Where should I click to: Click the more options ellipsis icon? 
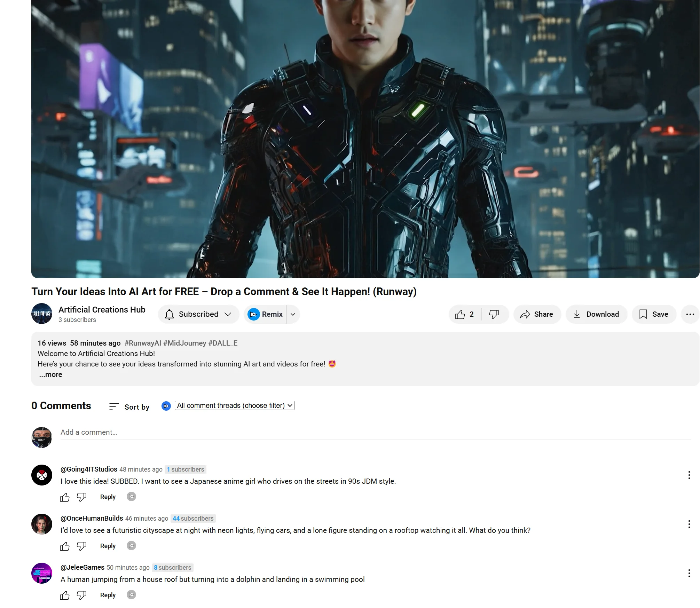point(690,314)
